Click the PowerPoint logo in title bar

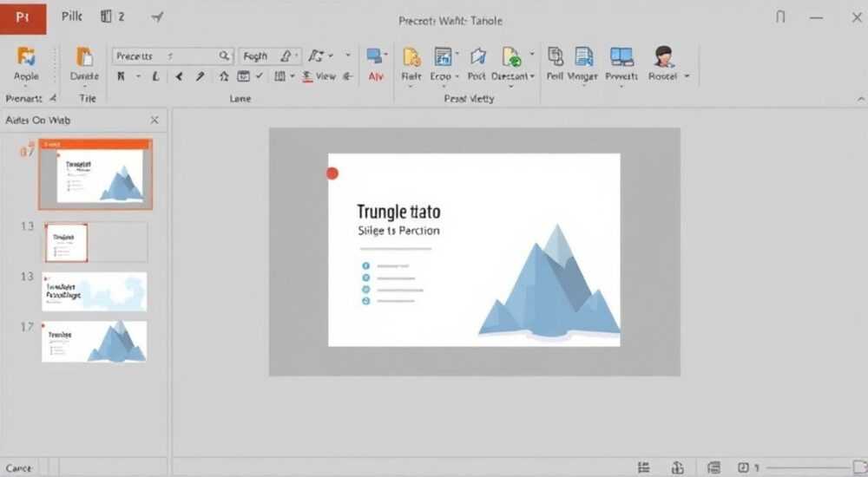point(23,17)
